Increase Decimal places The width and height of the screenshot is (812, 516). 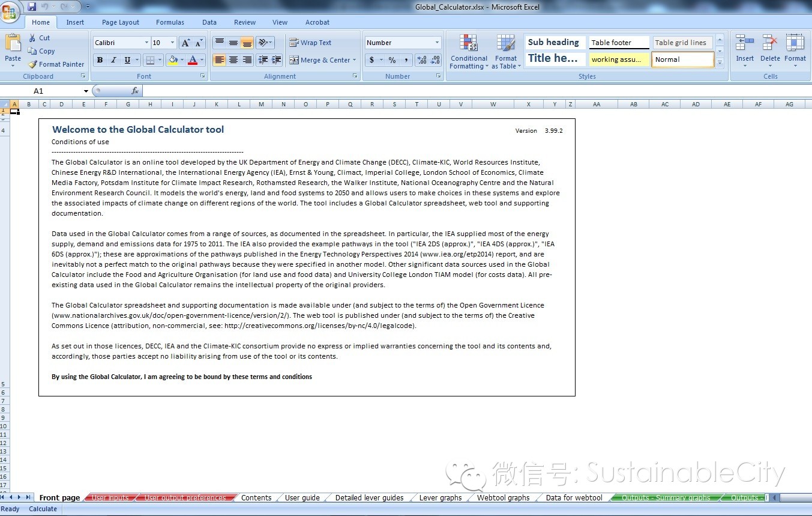click(x=422, y=60)
